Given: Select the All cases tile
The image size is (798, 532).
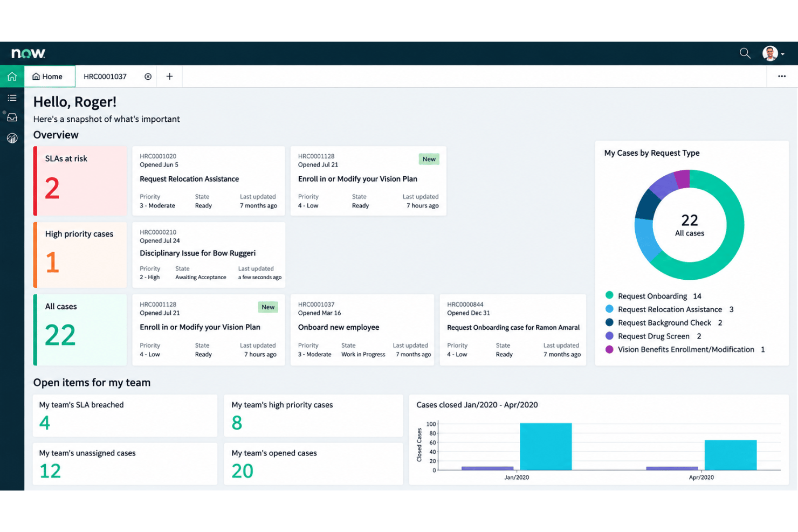Looking at the screenshot, I should coord(80,330).
